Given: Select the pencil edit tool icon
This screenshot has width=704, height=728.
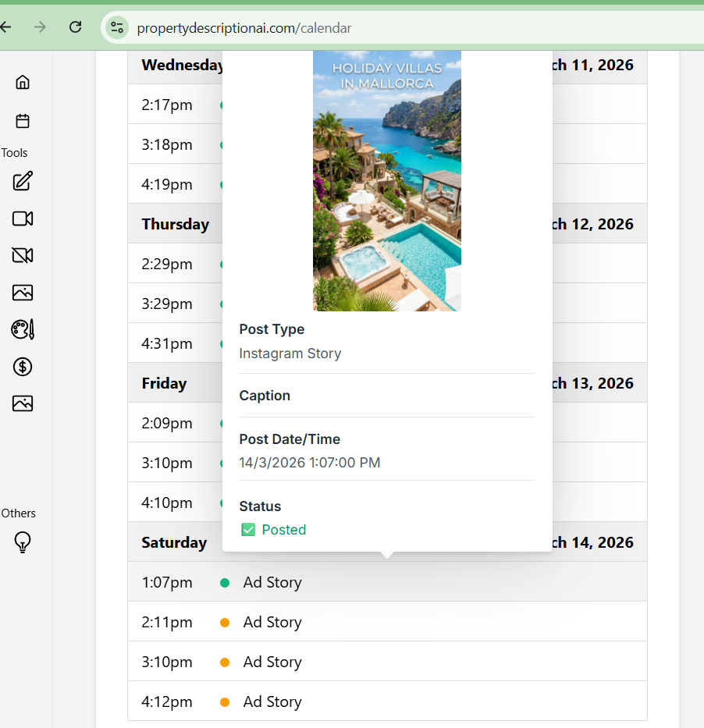Looking at the screenshot, I should pos(23,181).
